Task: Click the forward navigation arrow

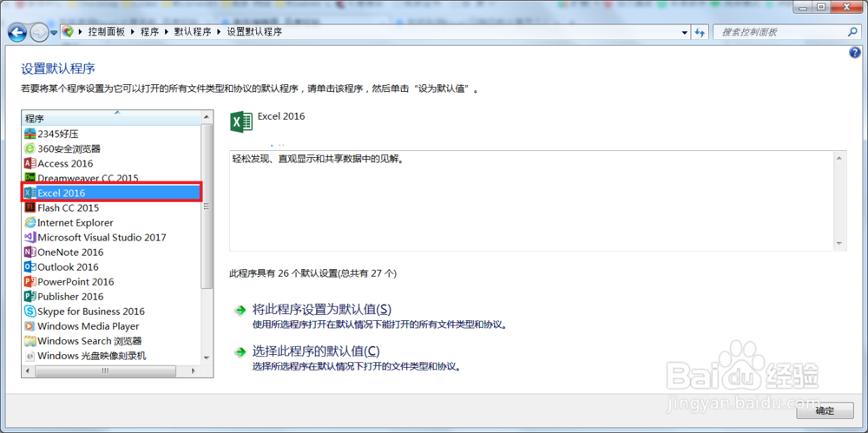Action: (x=39, y=33)
